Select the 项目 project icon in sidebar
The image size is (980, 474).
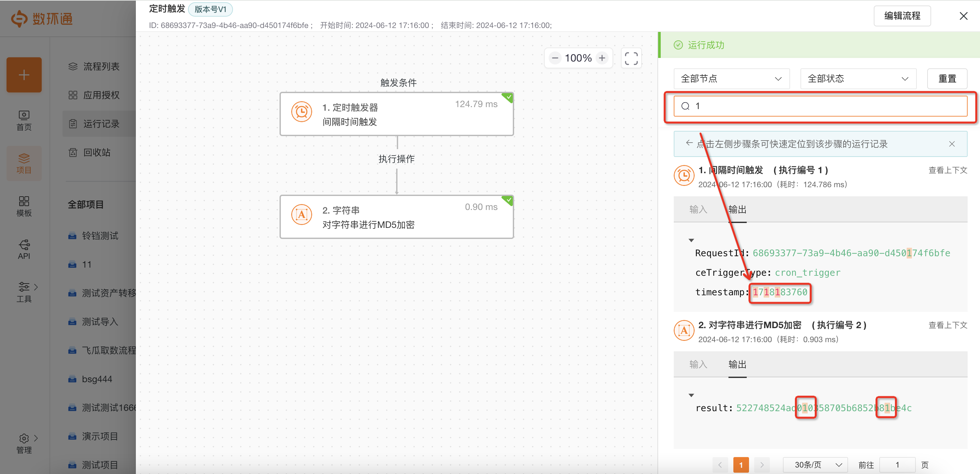(x=24, y=163)
